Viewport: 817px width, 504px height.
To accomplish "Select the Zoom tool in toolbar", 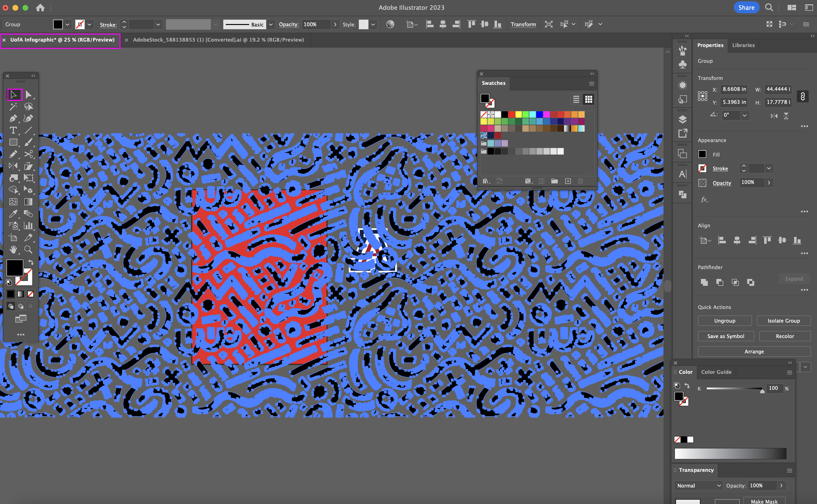I will [28, 249].
